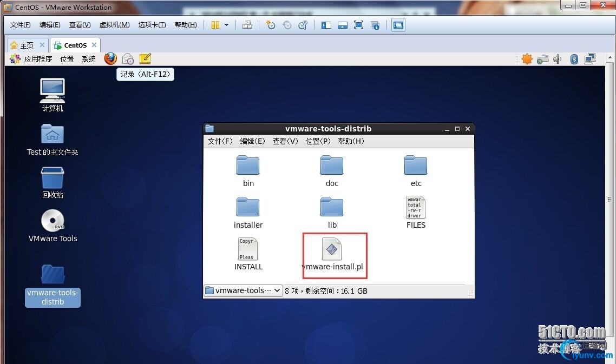Image resolution: width=616 pixels, height=364 pixels.
Task: Close the CentOS tab
Action: (x=94, y=45)
